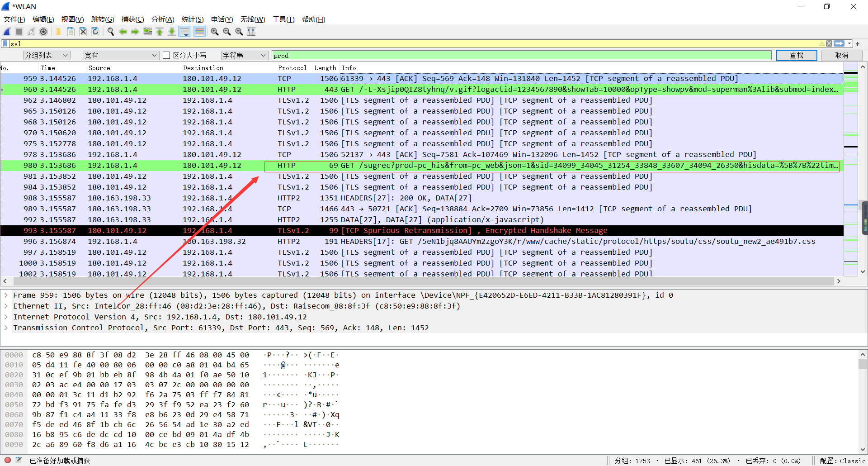Sort packets by the Length column header
Screen dimensions: 868x466
coord(325,68)
